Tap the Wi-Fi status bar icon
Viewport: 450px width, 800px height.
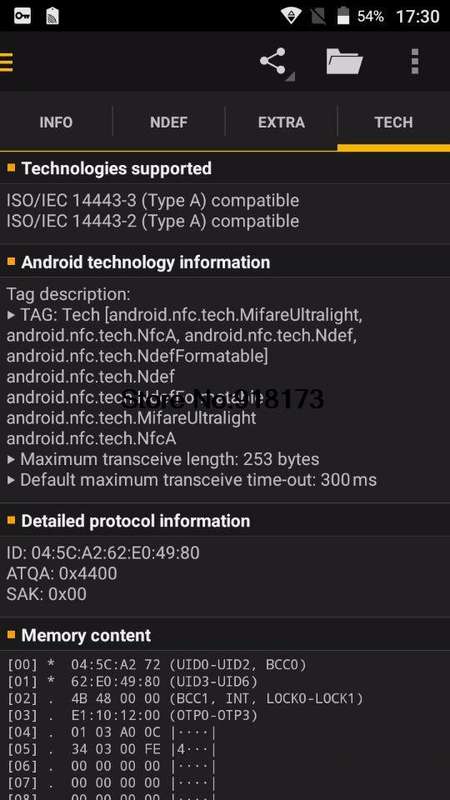291,16
